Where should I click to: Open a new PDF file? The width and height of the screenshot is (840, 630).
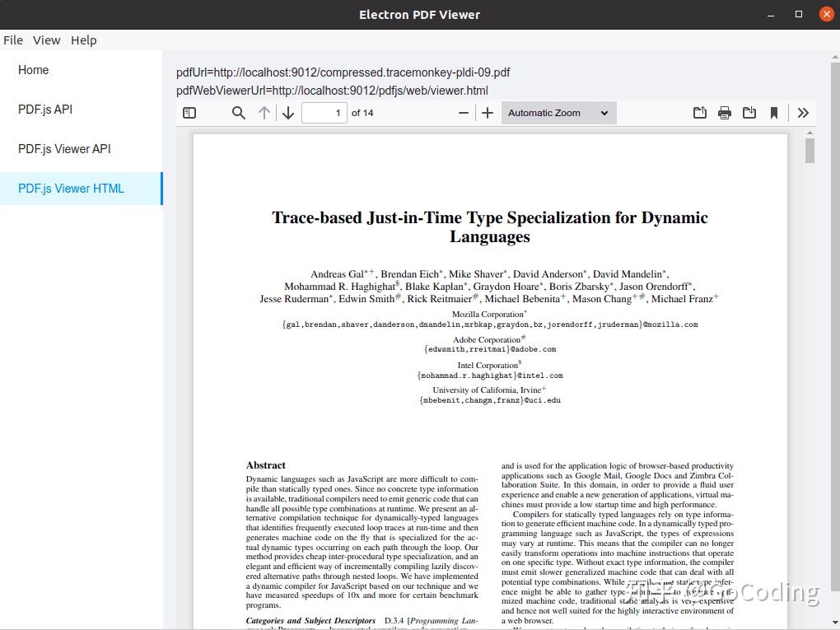699,113
